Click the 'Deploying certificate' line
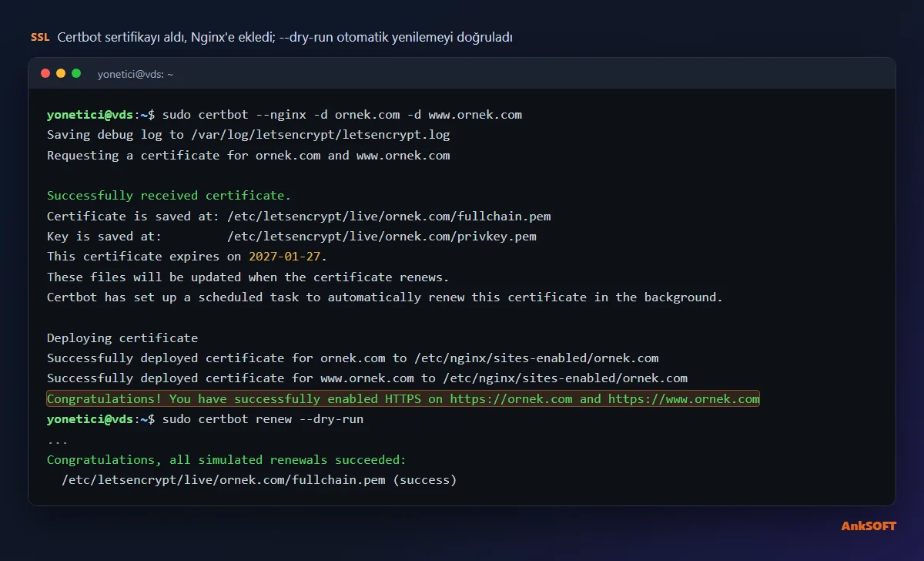Image resolution: width=924 pixels, height=561 pixels. tap(122, 338)
